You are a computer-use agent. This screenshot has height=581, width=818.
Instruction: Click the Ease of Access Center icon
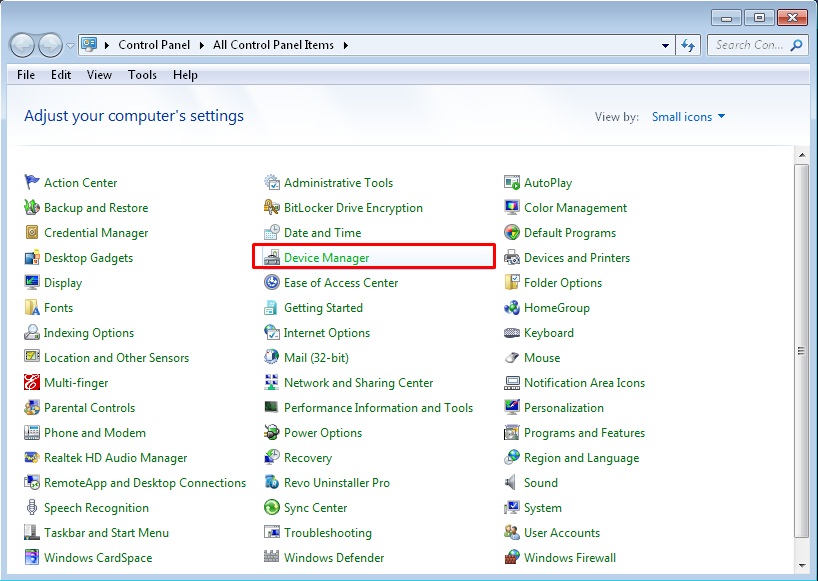[272, 282]
